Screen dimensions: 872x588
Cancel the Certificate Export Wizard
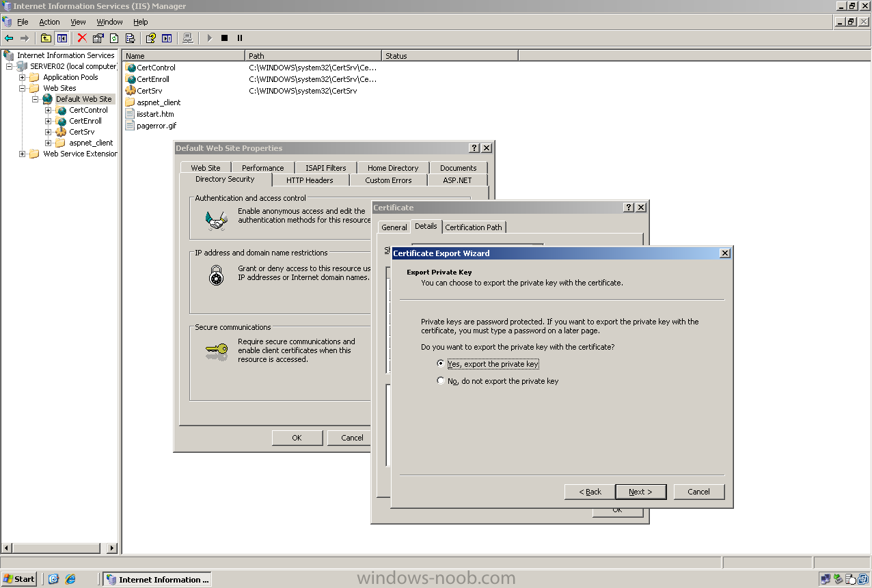[x=698, y=492]
